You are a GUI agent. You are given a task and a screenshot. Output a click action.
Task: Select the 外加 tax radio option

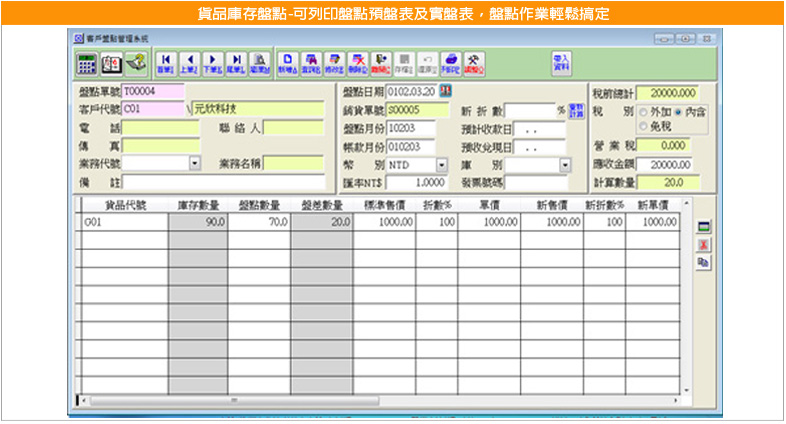coord(643,112)
